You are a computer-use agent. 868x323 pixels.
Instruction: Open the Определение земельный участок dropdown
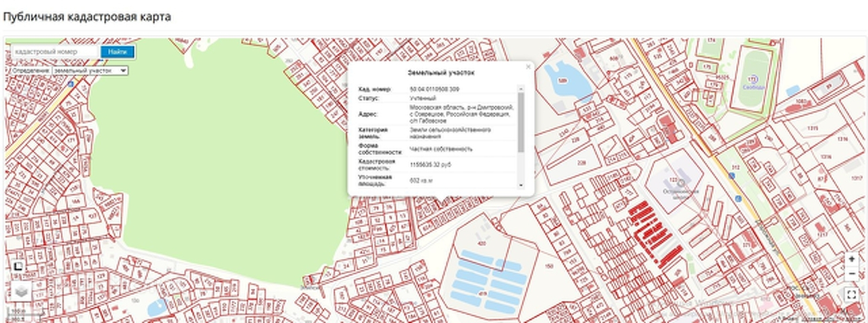[x=90, y=70]
